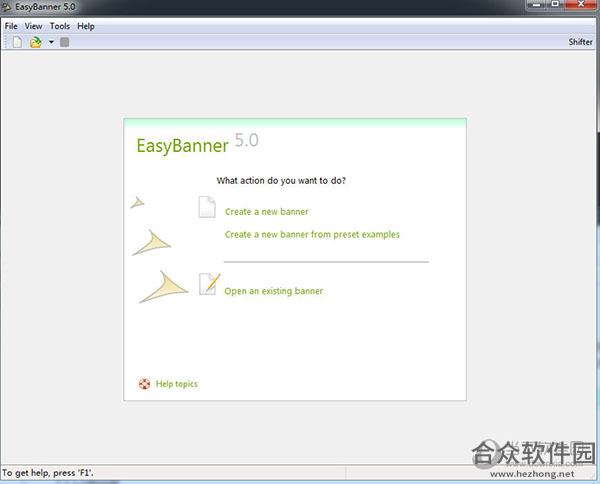600x484 pixels.
Task: Open the Help topics link
Action: [x=176, y=384]
